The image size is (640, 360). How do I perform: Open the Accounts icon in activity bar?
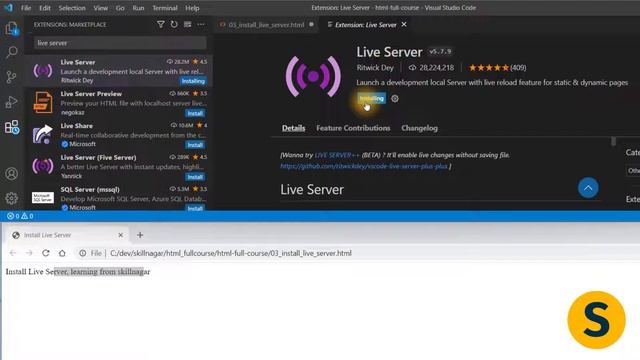tap(11, 174)
